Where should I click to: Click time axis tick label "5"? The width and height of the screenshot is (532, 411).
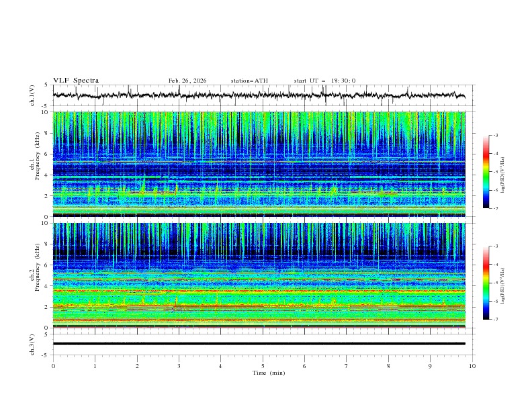pos(263,366)
